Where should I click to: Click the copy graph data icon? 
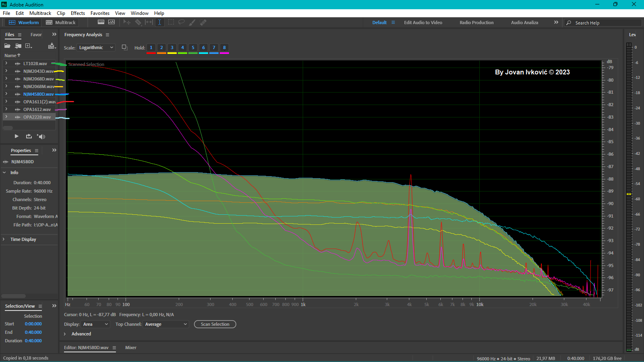(x=125, y=47)
